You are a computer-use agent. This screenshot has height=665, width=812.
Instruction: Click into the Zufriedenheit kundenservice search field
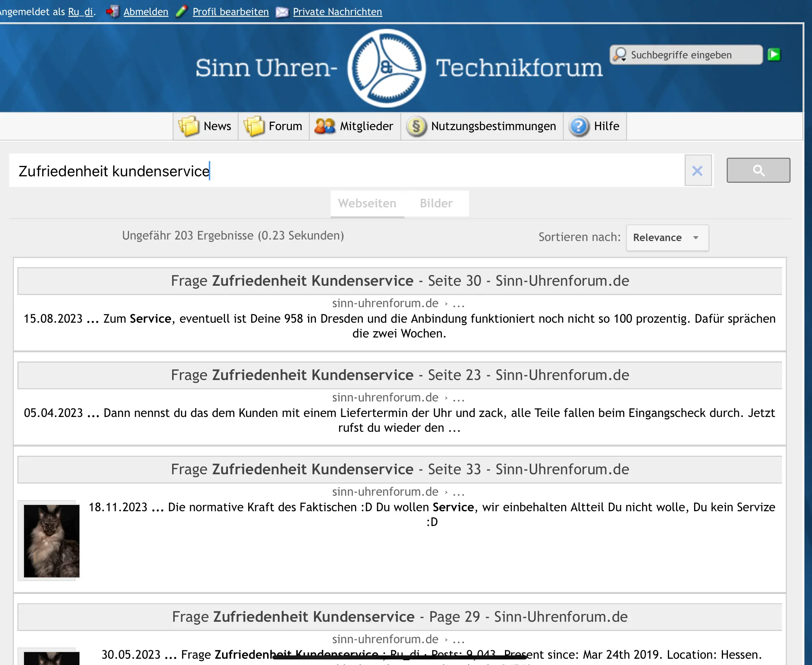pos(345,171)
